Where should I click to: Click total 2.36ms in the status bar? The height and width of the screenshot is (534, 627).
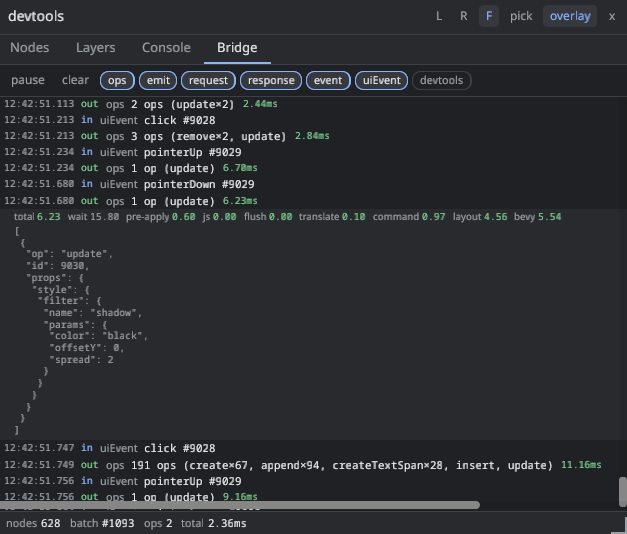point(214,523)
